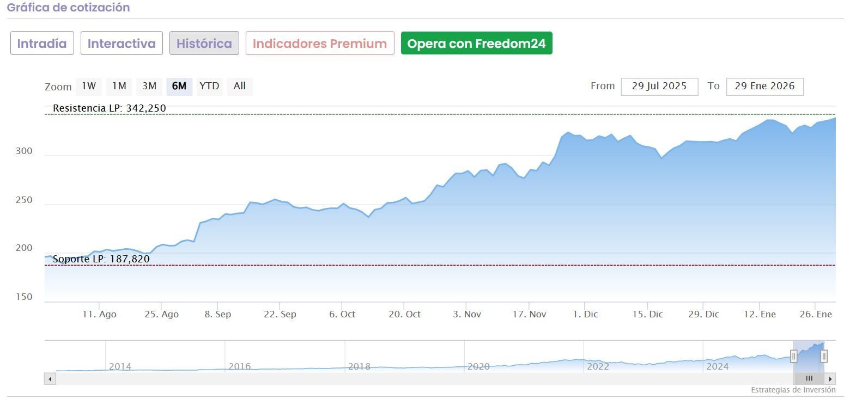This screenshot has height=405, width=868.
Task: Click the left navigator range handle
Action: pyautogui.click(x=793, y=357)
